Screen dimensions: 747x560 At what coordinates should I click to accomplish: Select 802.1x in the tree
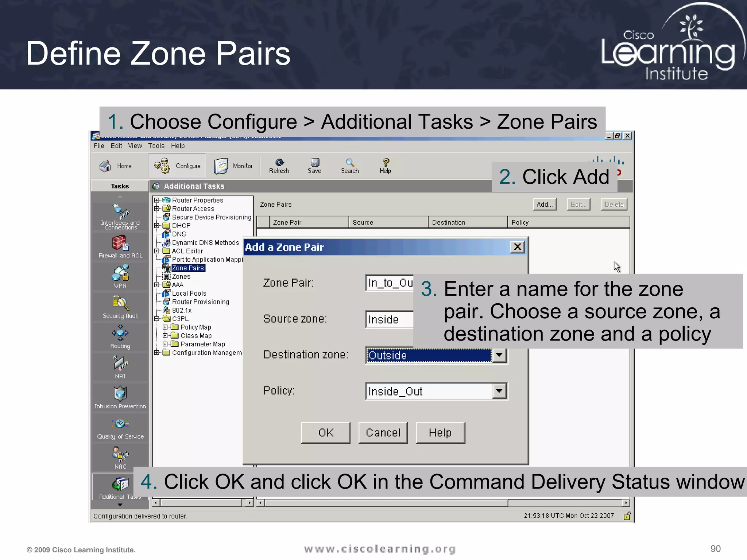click(x=182, y=310)
